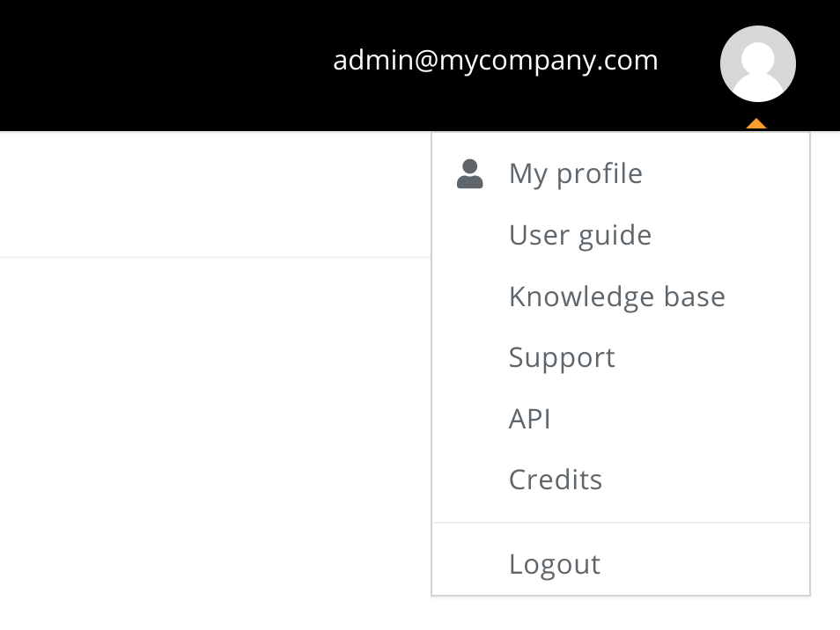Click the admin@mycompany.com account label

tap(495, 61)
